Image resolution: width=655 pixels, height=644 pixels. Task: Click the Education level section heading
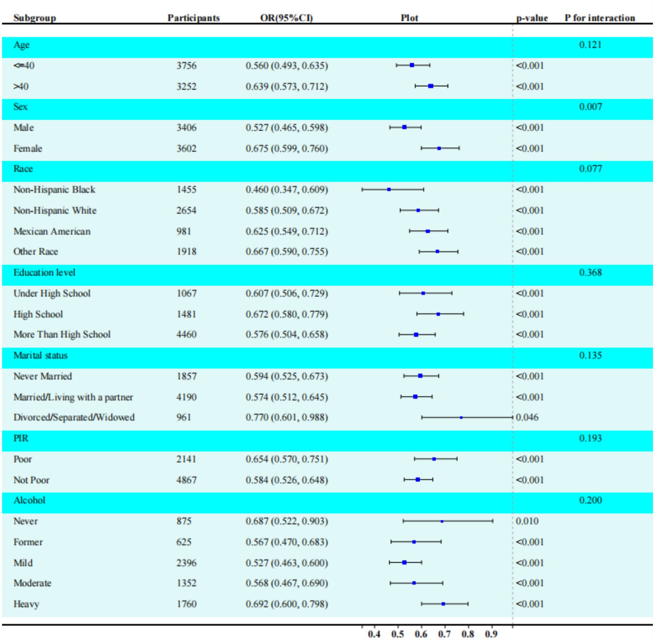point(44,273)
